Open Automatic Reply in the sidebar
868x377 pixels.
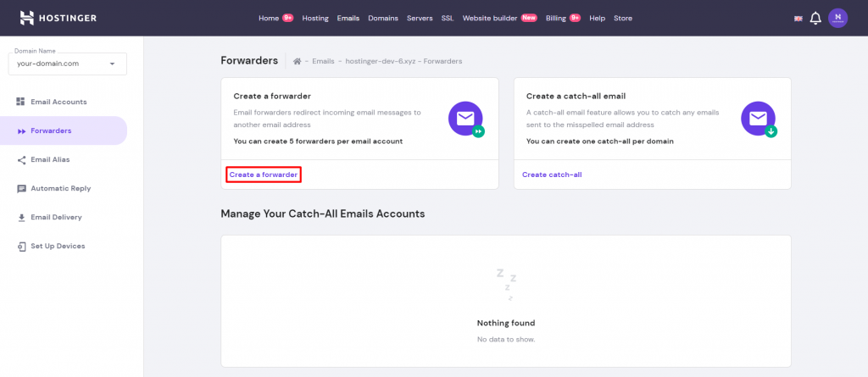click(x=60, y=188)
